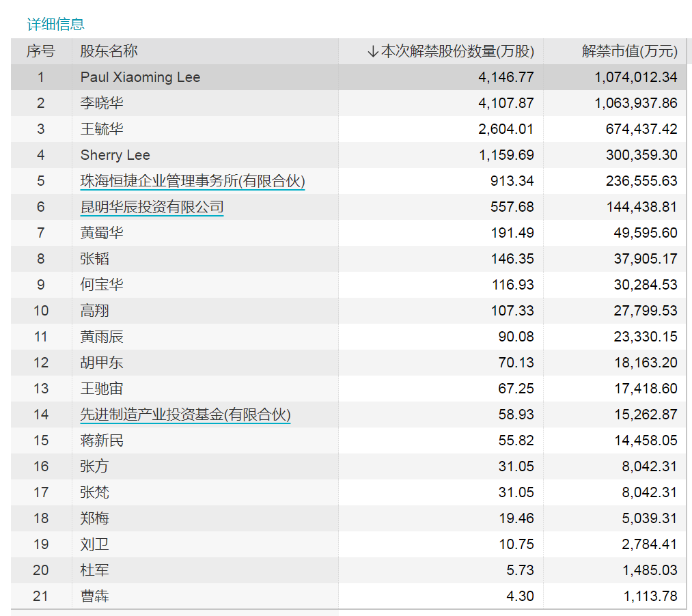Select shareholder name 王驰宙
Screen dimensions: 692x616
coord(102,389)
